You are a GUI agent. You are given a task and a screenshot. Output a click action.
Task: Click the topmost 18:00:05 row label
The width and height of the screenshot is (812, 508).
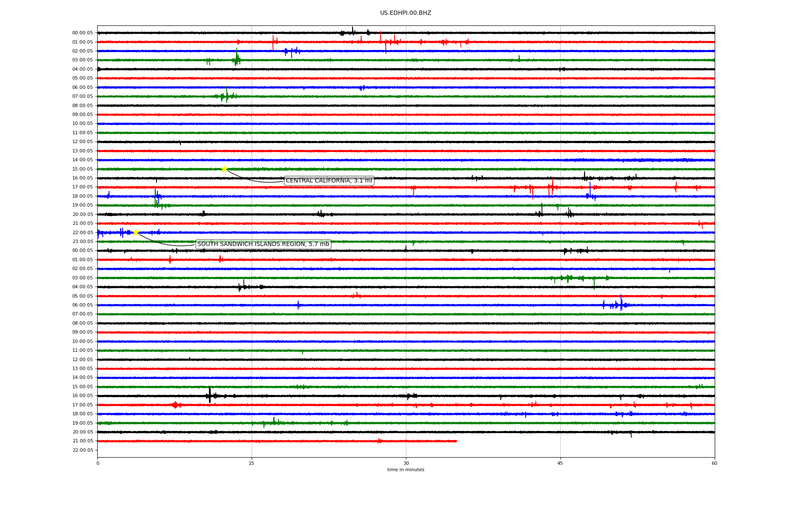pyautogui.click(x=82, y=196)
